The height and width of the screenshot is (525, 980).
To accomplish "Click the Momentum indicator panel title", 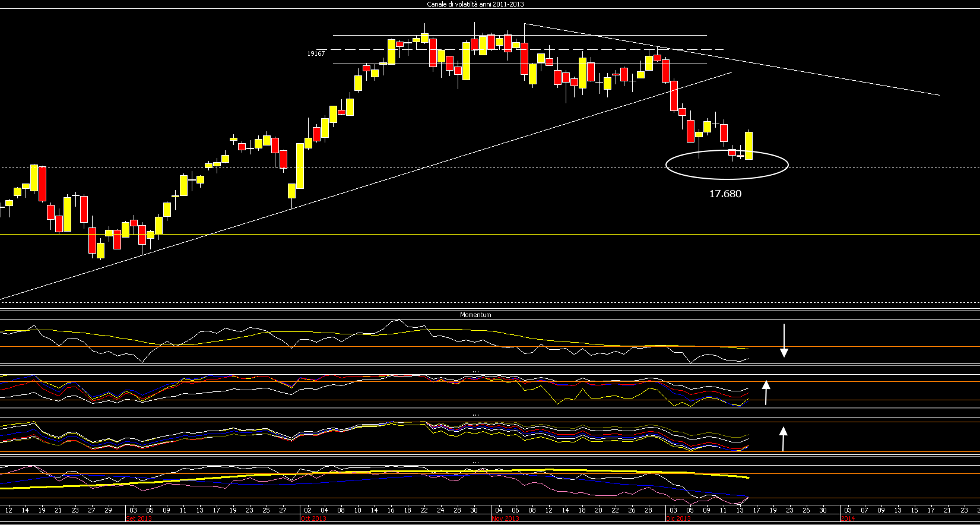I will pyautogui.click(x=475, y=315).
